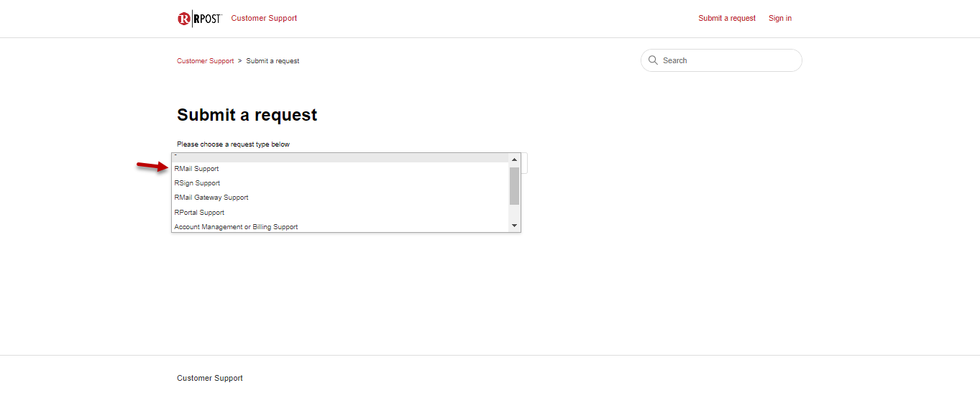The width and height of the screenshot is (980, 393).
Task: Go to Customer Support breadcrumb link
Action: point(205,61)
